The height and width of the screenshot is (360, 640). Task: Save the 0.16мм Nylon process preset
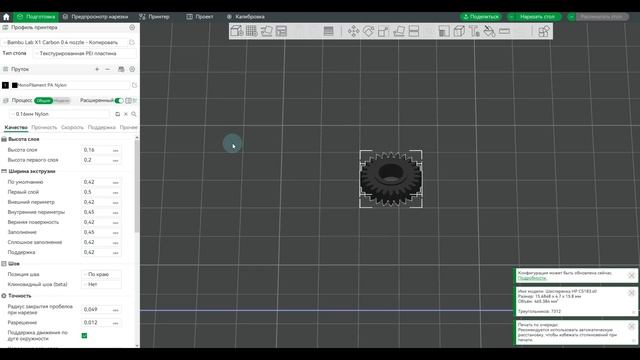[x=118, y=114]
